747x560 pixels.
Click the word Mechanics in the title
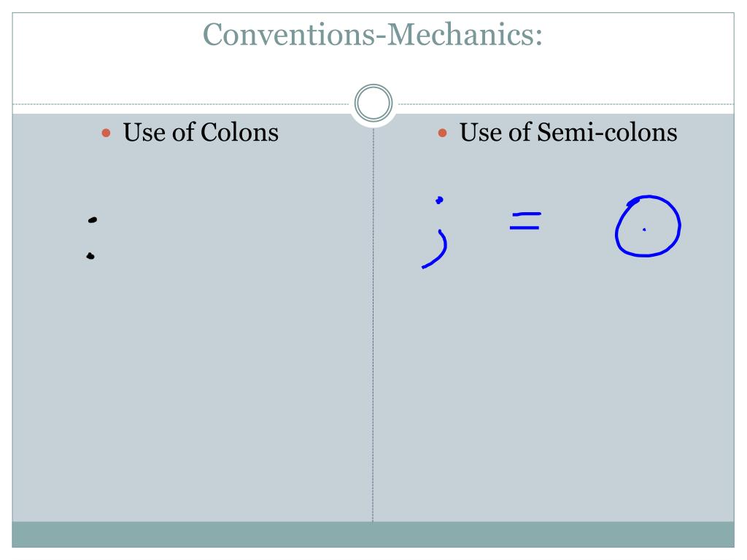[x=465, y=34]
